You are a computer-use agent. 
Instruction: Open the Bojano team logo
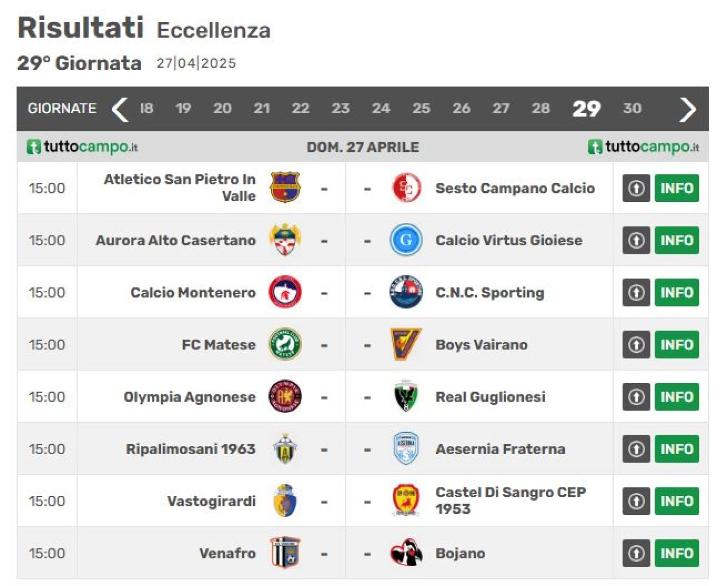tap(406, 553)
